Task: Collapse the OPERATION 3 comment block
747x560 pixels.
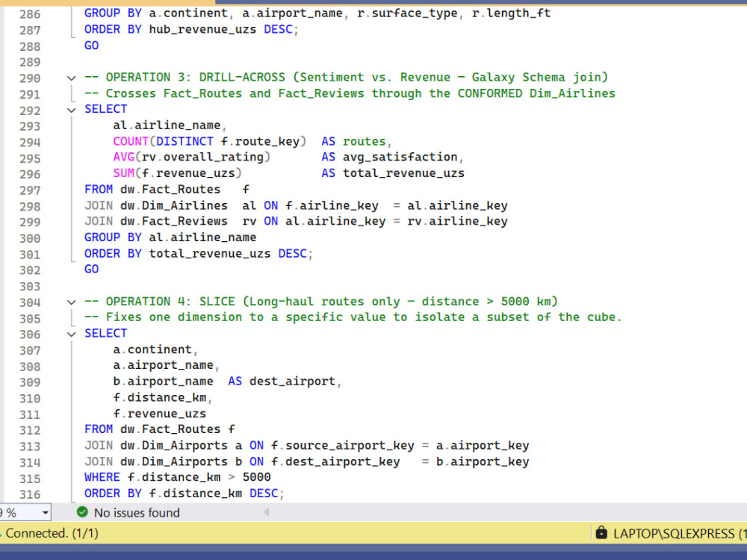Action: pyautogui.click(x=72, y=78)
